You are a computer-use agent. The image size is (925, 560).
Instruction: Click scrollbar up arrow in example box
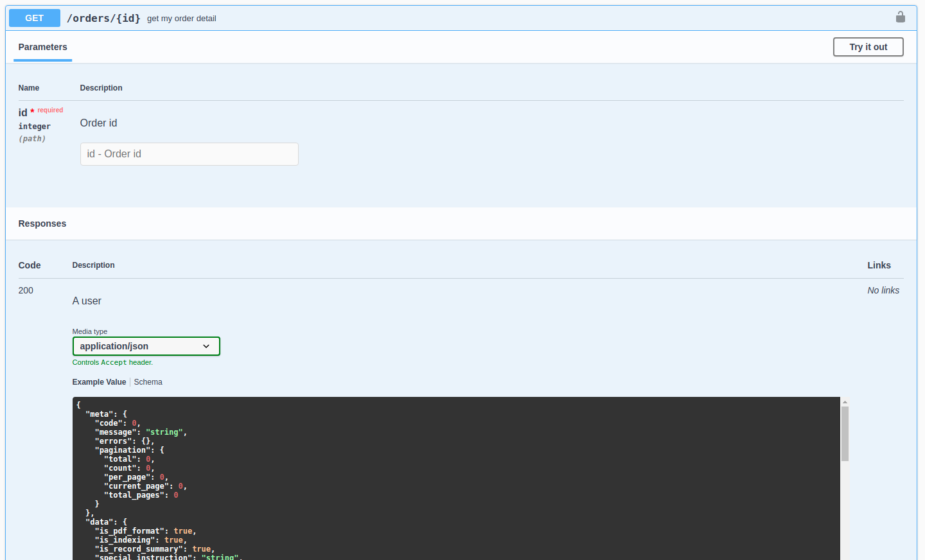point(845,402)
